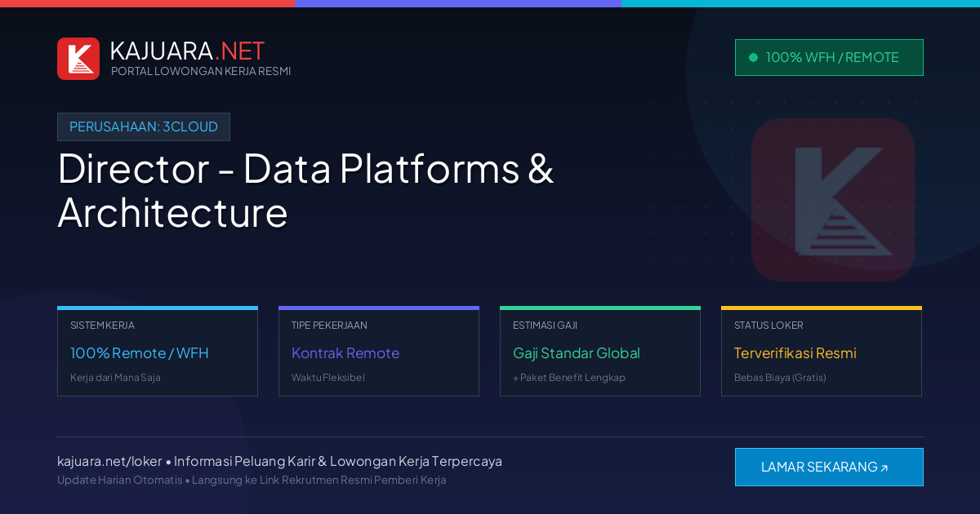Click the Update Harian Otomatis footer text
The height and width of the screenshot is (514, 980).
(120, 480)
